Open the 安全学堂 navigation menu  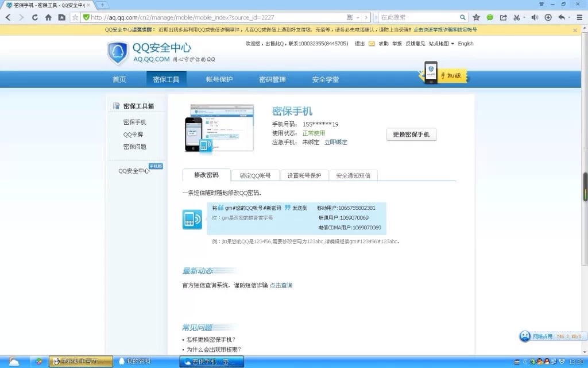[326, 79]
